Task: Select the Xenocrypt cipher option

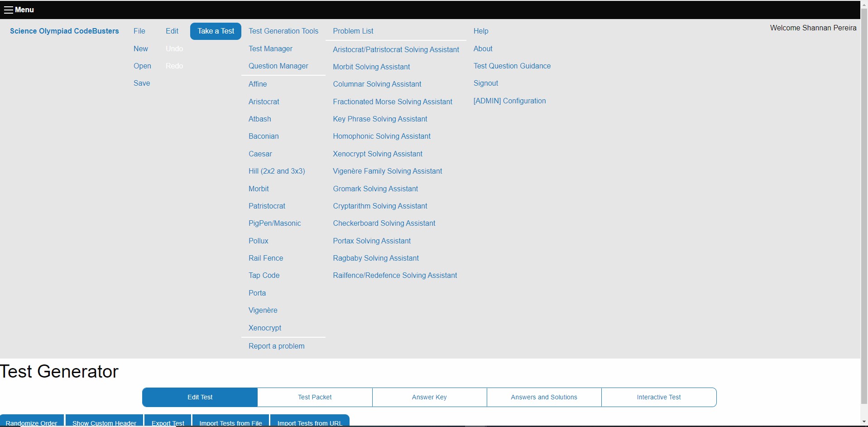Action: click(x=265, y=328)
